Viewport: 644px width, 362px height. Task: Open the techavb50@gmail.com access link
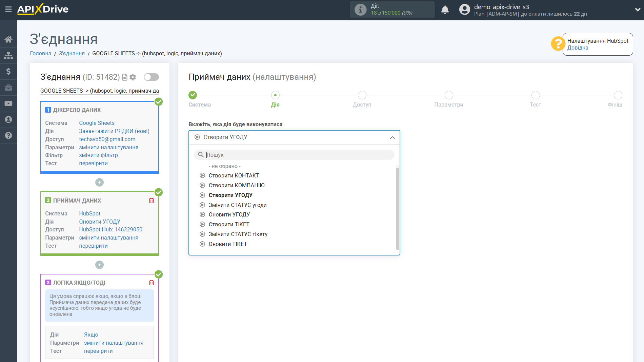(x=107, y=139)
